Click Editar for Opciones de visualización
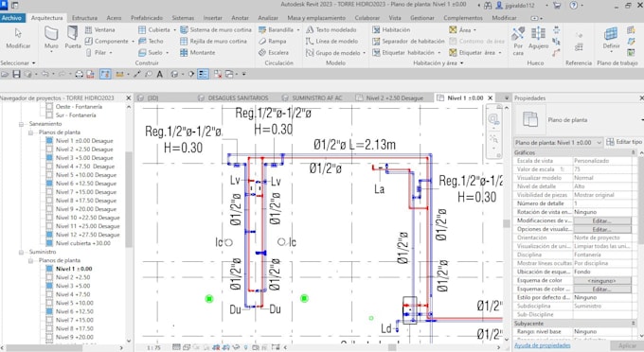This screenshot has height=352, width=644. point(602,229)
